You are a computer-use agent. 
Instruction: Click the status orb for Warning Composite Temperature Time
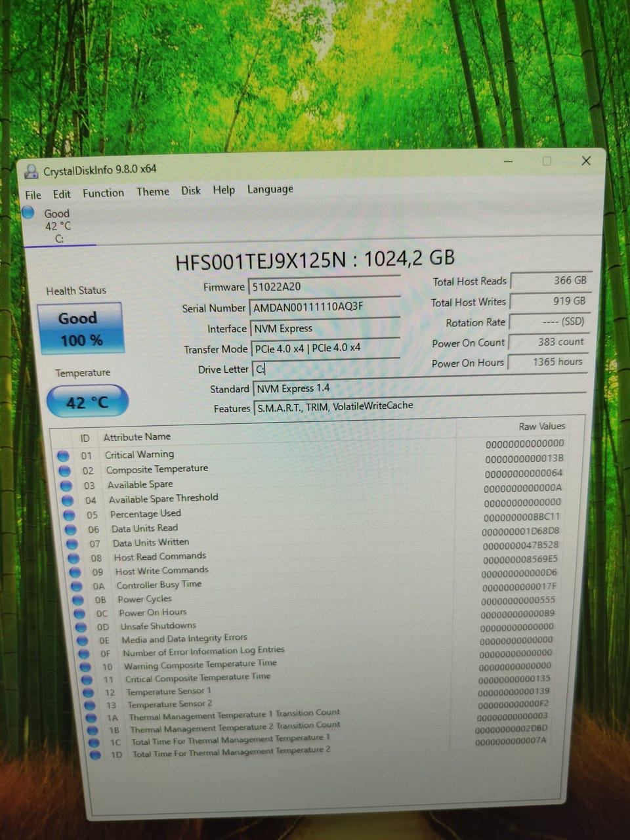click(x=85, y=667)
